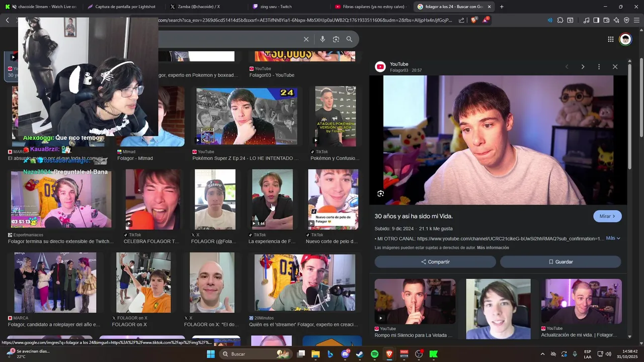Search inside image with Lens overlay icon
This screenshot has width=644, height=362.
pyautogui.click(x=381, y=194)
